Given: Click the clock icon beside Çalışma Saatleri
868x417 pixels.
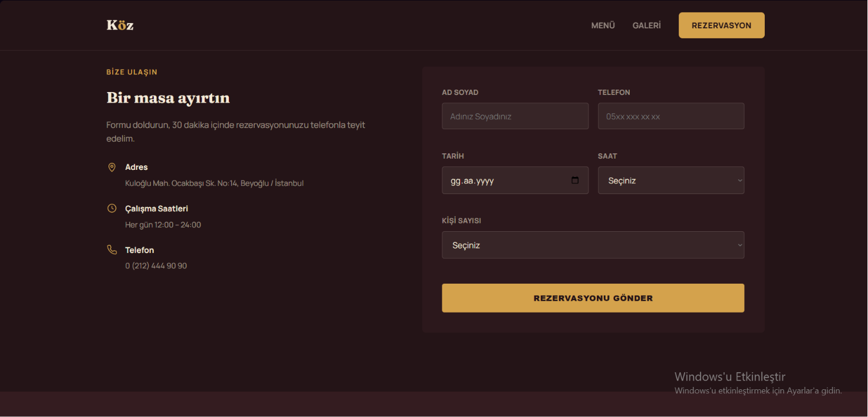Looking at the screenshot, I should pyautogui.click(x=111, y=208).
